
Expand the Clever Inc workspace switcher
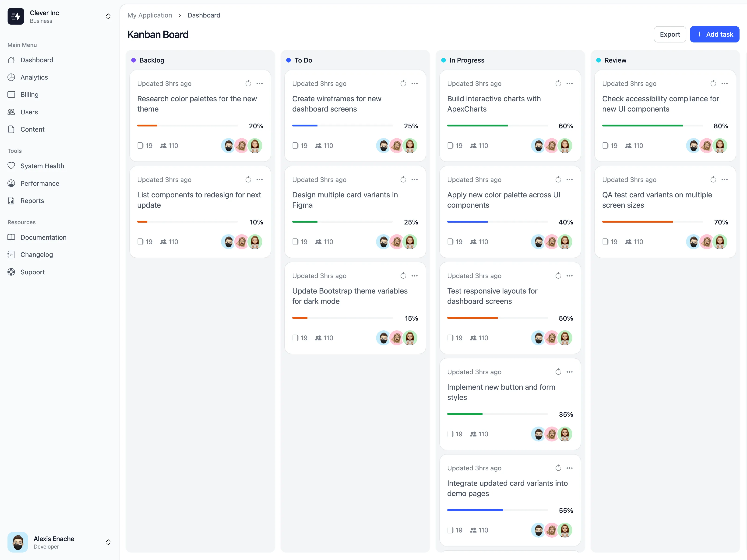coord(108,16)
